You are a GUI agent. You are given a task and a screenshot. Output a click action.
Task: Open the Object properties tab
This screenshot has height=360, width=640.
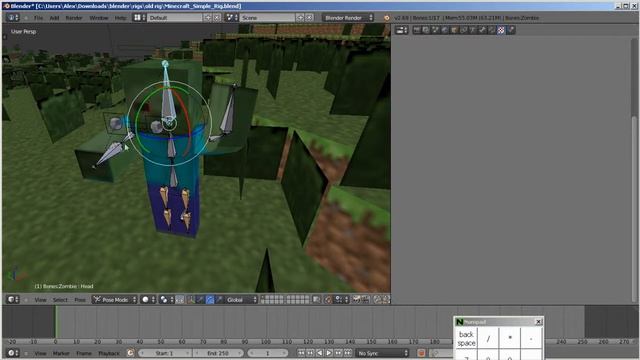[x=454, y=30]
